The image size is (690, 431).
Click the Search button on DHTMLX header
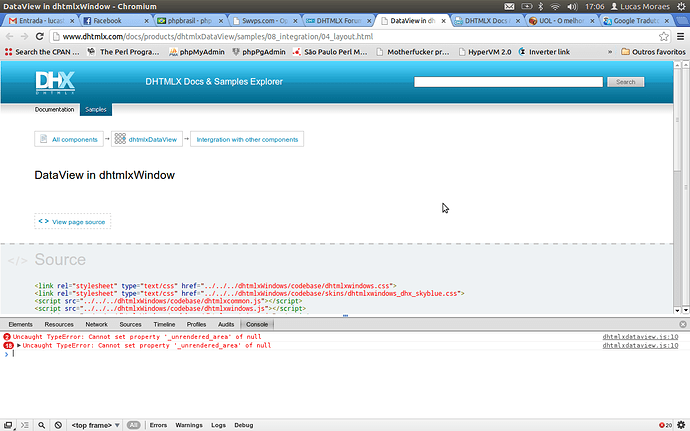click(625, 82)
